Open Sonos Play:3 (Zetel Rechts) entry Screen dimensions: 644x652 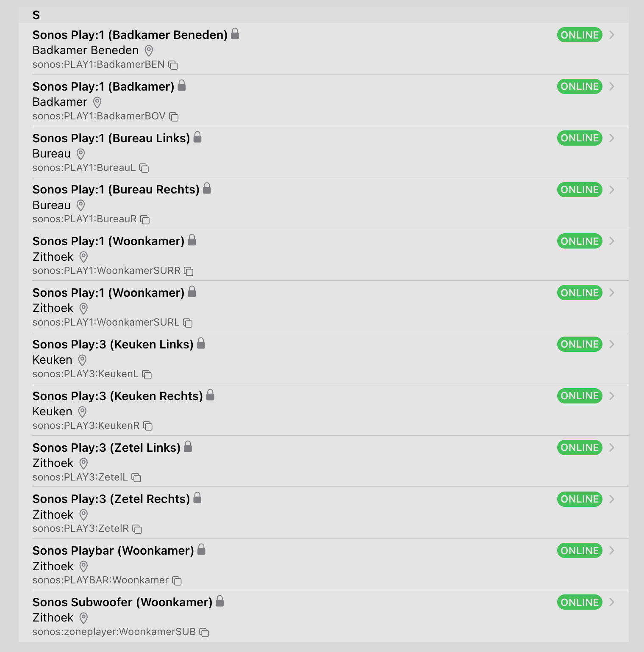[x=111, y=499]
